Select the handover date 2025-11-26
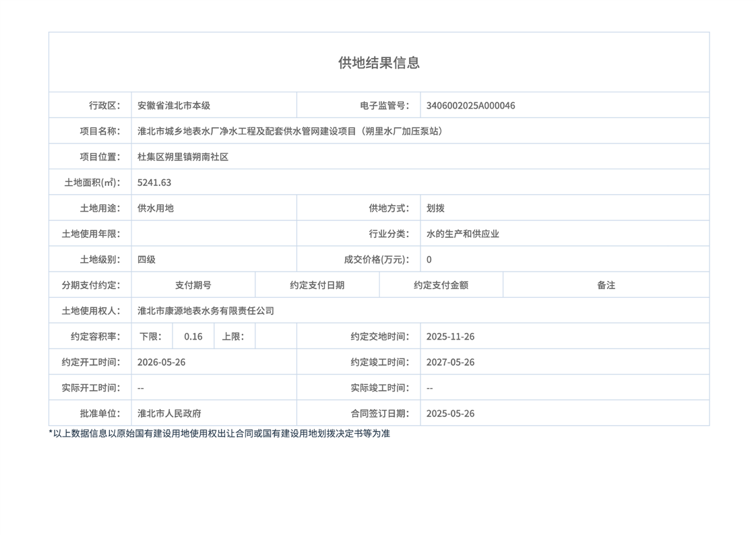 tap(450, 336)
